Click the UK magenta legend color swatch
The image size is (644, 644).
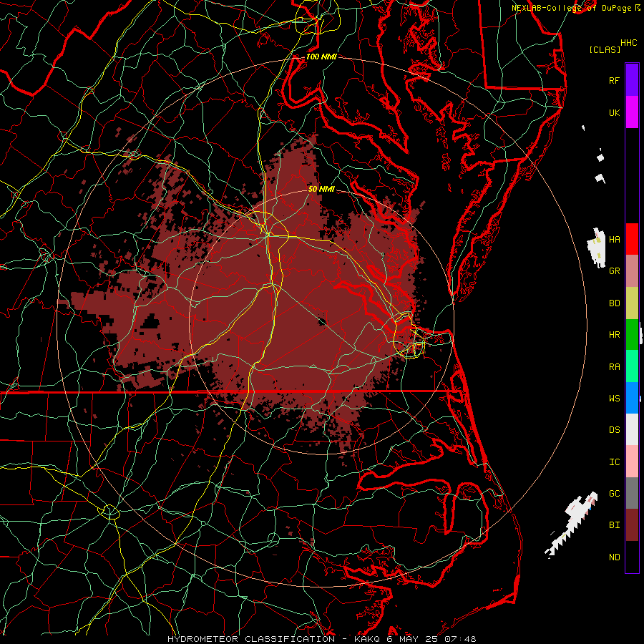click(632, 112)
